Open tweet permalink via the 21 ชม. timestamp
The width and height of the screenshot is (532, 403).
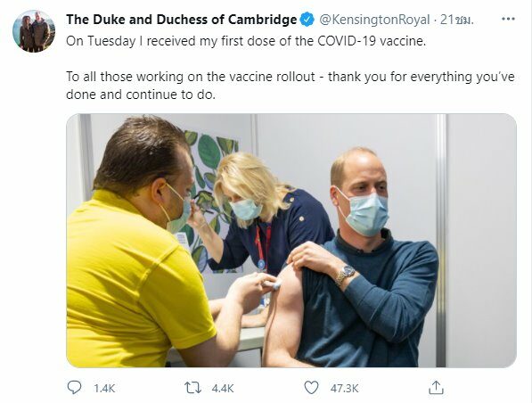coord(456,20)
